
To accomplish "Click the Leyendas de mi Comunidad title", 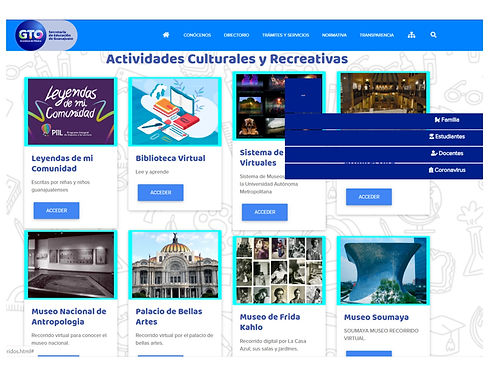I will coord(62,163).
